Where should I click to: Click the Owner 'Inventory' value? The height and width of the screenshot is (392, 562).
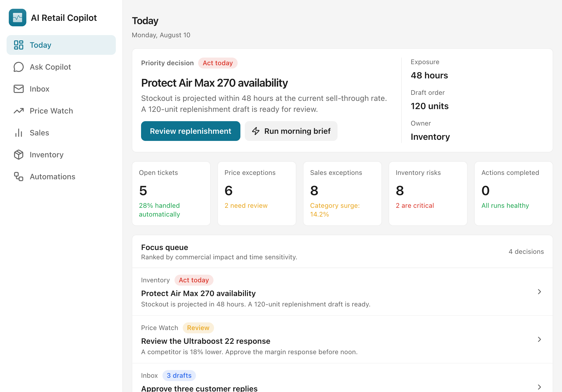click(x=430, y=137)
